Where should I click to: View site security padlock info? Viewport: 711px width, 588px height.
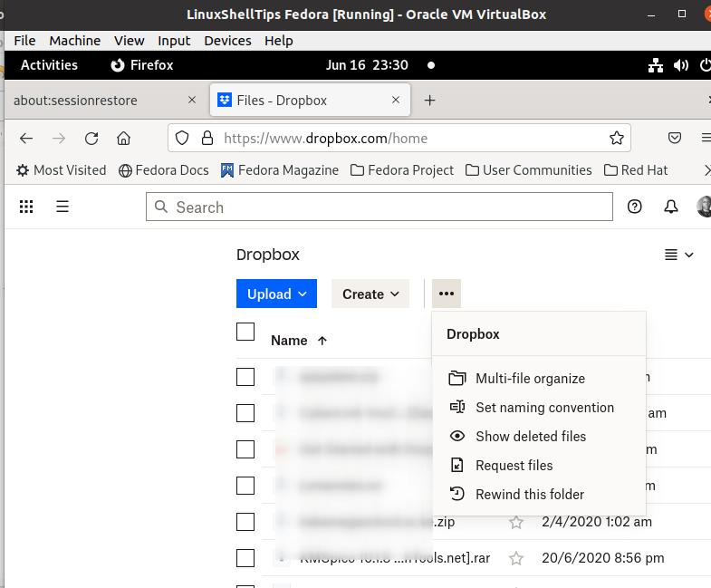[207, 138]
